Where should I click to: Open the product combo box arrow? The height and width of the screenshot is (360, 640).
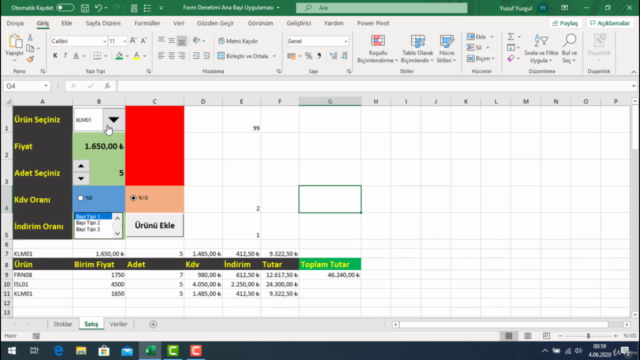tap(113, 120)
